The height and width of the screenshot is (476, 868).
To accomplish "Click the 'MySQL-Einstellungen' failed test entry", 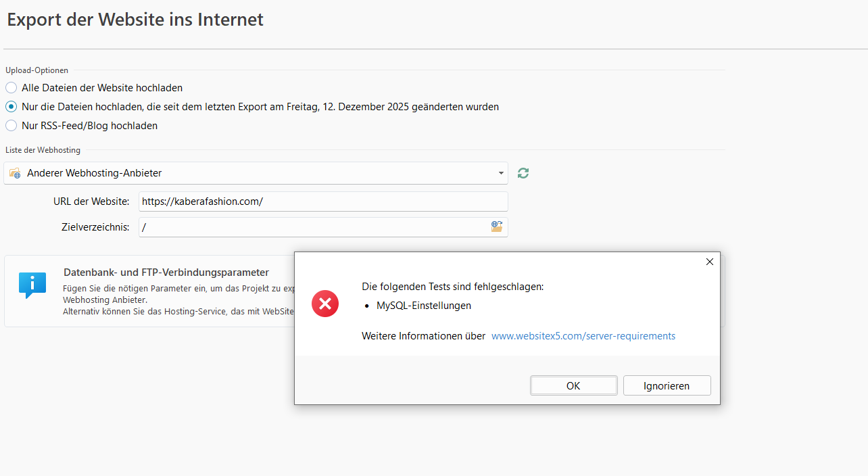I will [x=423, y=306].
